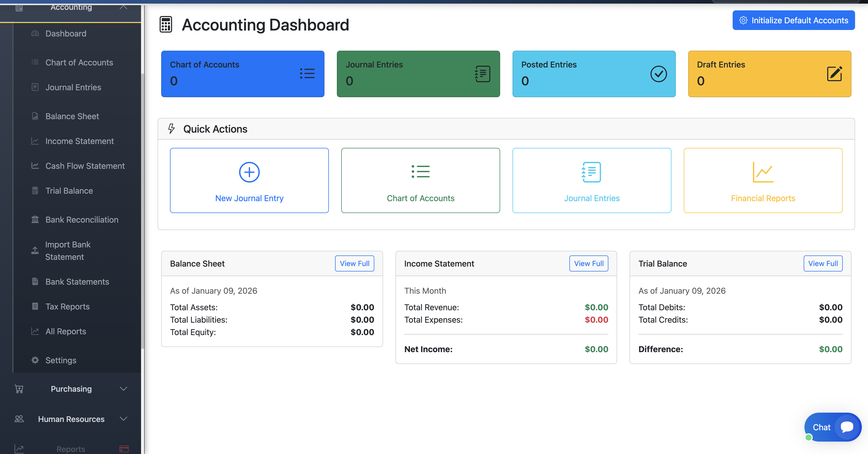
Task: Select the Bank Reconciliation bank icon
Action: click(x=35, y=220)
